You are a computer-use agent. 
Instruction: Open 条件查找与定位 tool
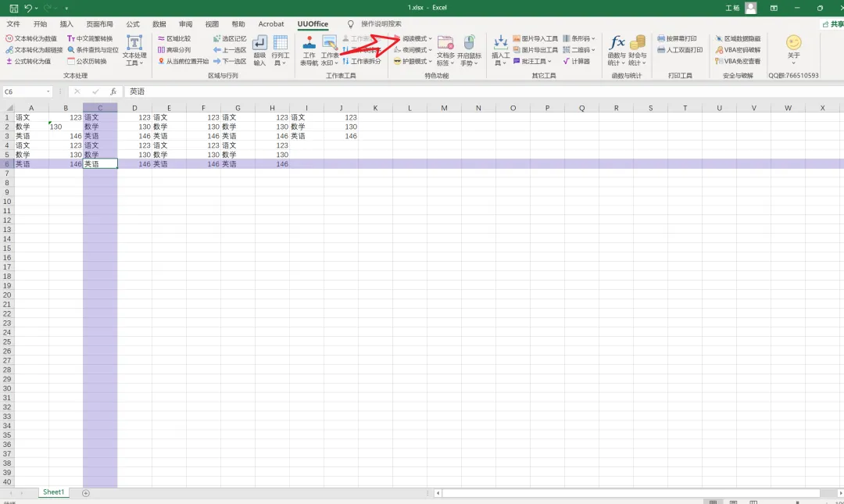click(x=92, y=50)
